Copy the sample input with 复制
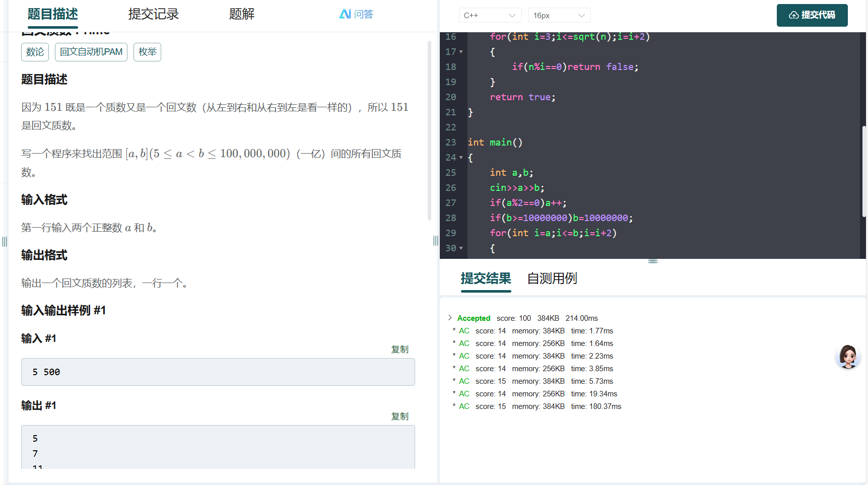 click(399, 350)
